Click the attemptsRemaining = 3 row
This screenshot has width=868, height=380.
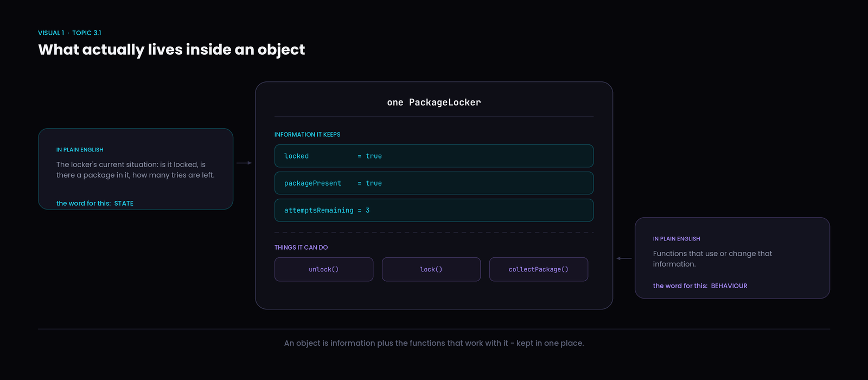(x=434, y=210)
